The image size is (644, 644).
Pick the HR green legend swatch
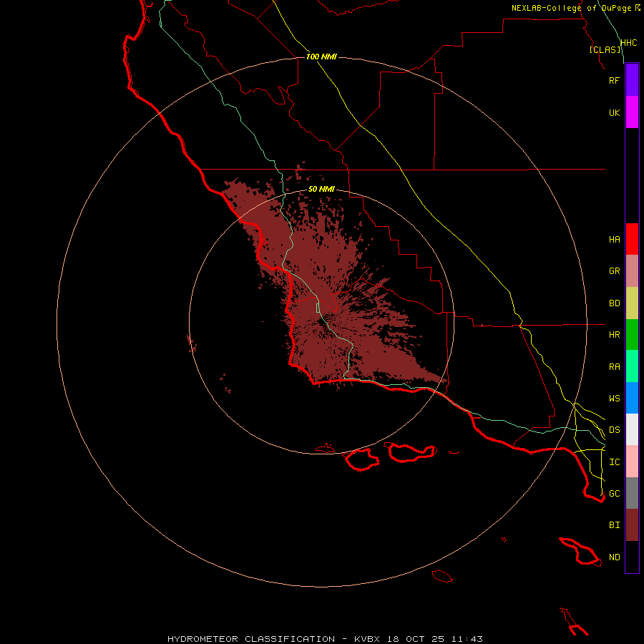pyautogui.click(x=632, y=335)
